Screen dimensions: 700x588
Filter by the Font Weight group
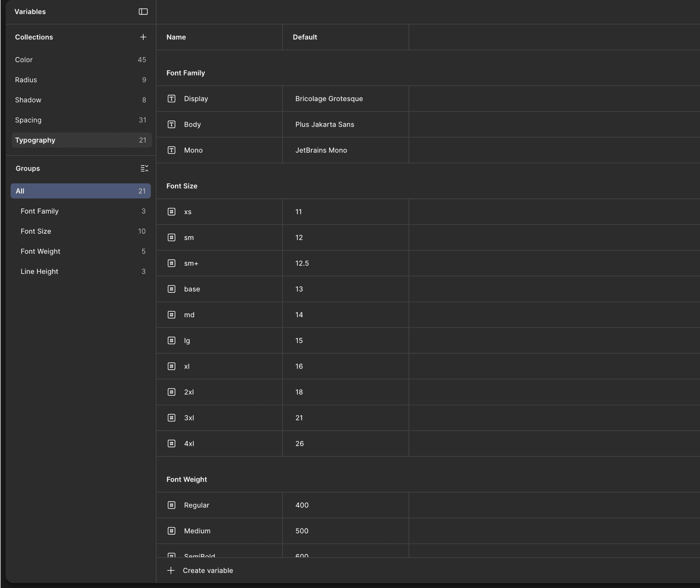pos(40,251)
